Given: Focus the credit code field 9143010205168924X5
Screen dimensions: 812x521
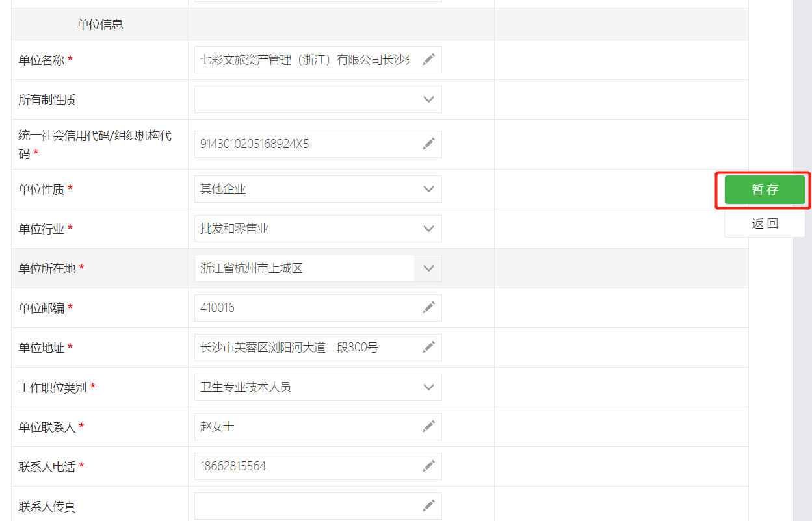Looking at the screenshot, I should coord(306,144).
